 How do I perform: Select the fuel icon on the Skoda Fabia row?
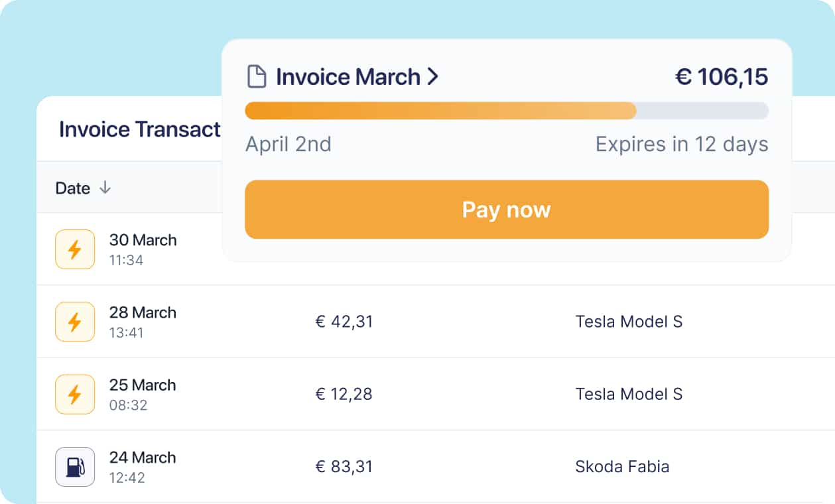coord(74,466)
